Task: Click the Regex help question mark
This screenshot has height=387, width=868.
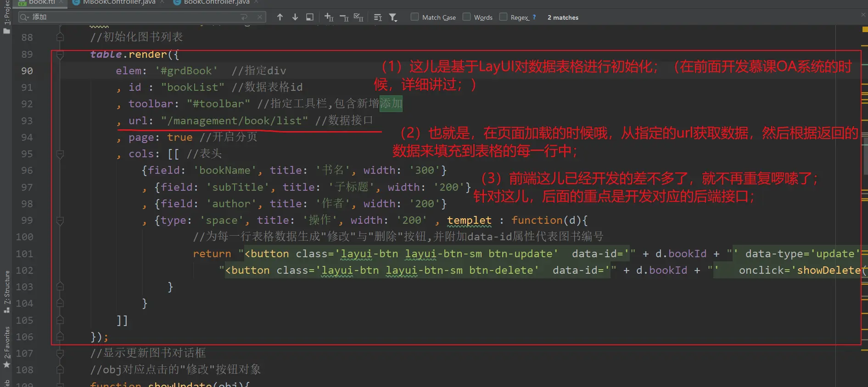Action: [534, 17]
